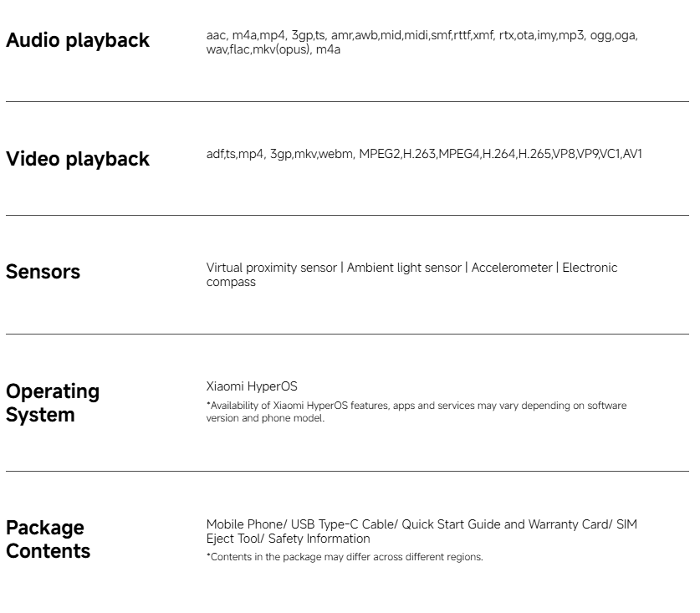Click the Operating System heading
This screenshot has height=613, width=700.
53,403
